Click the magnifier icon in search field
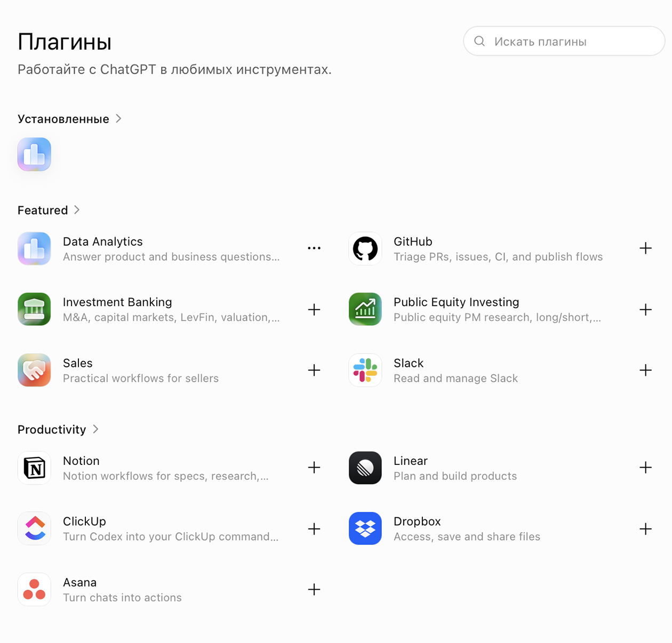This screenshot has width=672, height=643. click(x=479, y=41)
